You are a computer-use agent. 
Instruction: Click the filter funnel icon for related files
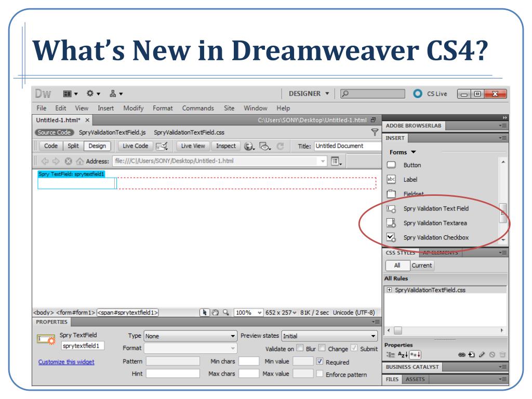point(375,132)
